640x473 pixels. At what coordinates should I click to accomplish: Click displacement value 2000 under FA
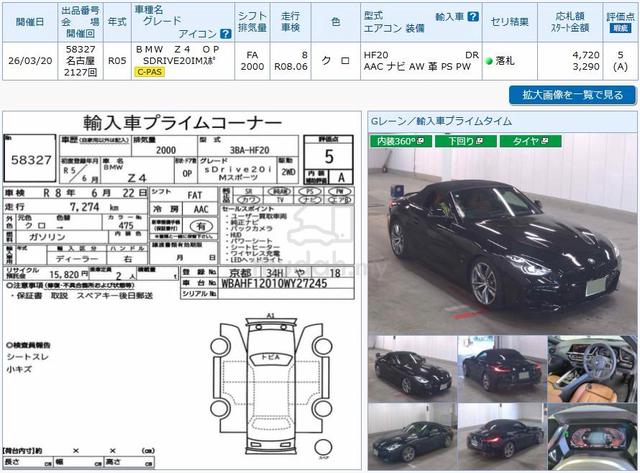point(252,67)
